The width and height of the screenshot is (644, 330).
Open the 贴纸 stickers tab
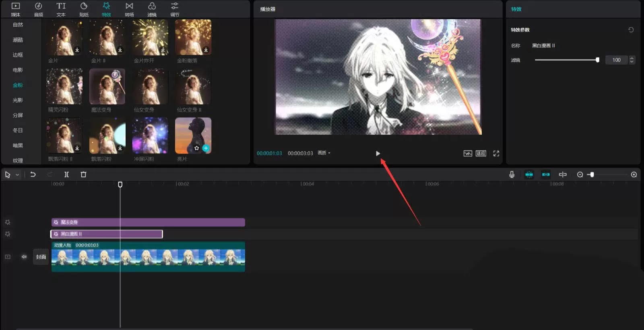click(x=84, y=9)
